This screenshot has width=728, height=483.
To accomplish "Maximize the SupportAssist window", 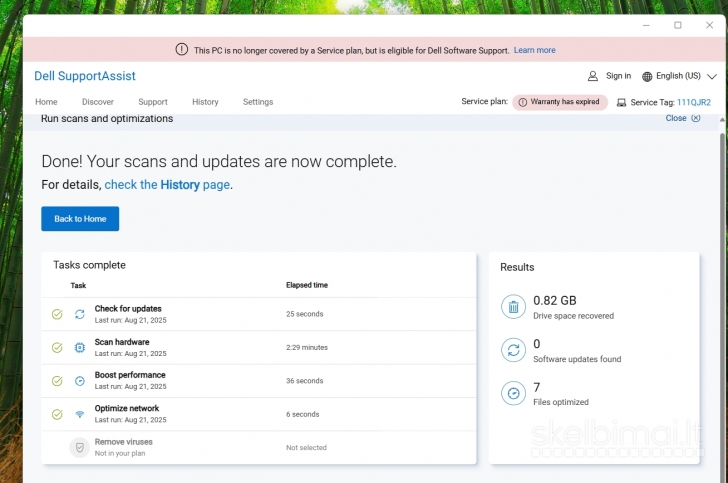I will click(x=678, y=25).
